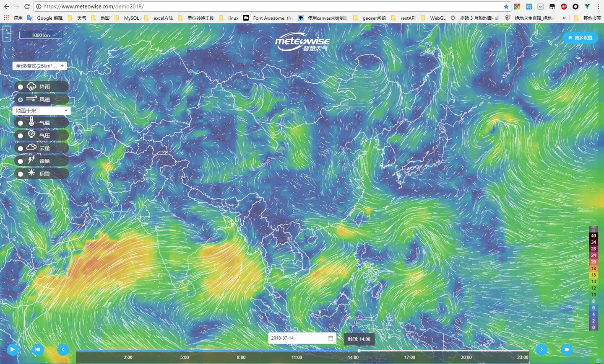Click the snowflake snow cover icon
Viewport: 604px width, 364px height.
pyautogui.click(x=31, y=173)
